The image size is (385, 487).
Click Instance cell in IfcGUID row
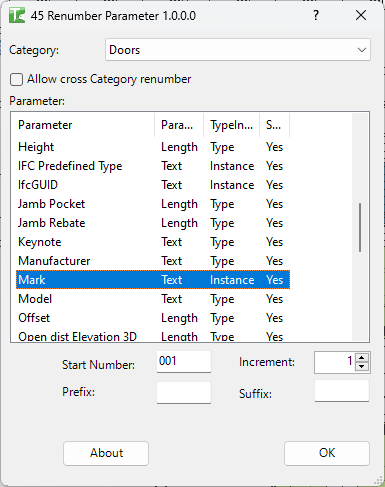[232, 185]
